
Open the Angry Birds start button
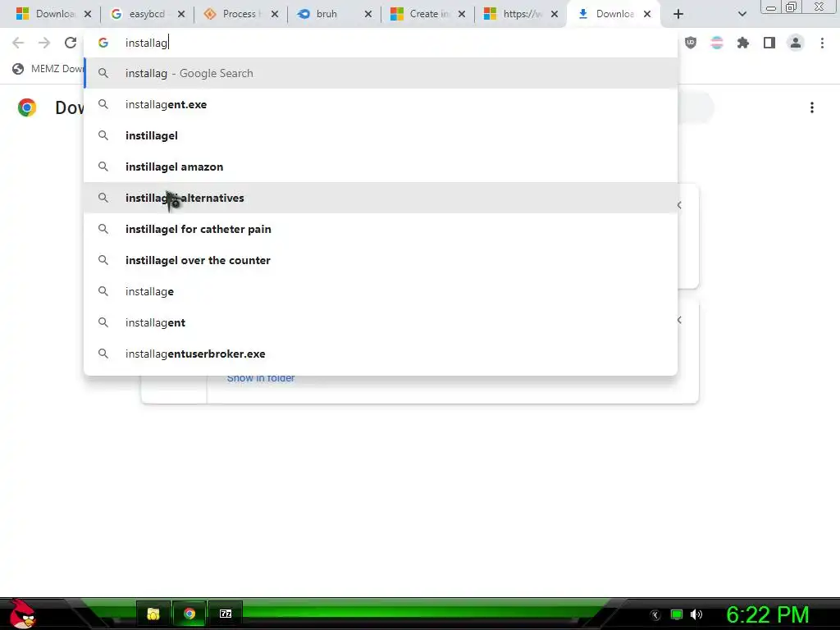pos(21,614)
